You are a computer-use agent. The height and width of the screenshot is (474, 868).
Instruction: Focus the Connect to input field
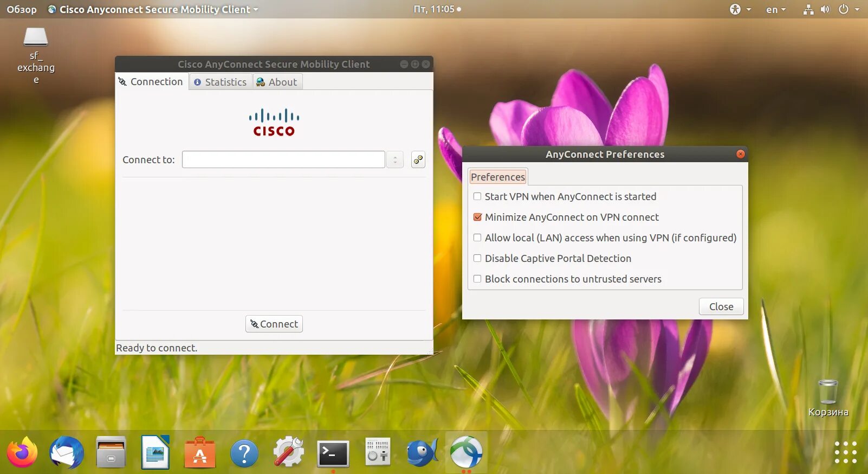pos(283,159)
